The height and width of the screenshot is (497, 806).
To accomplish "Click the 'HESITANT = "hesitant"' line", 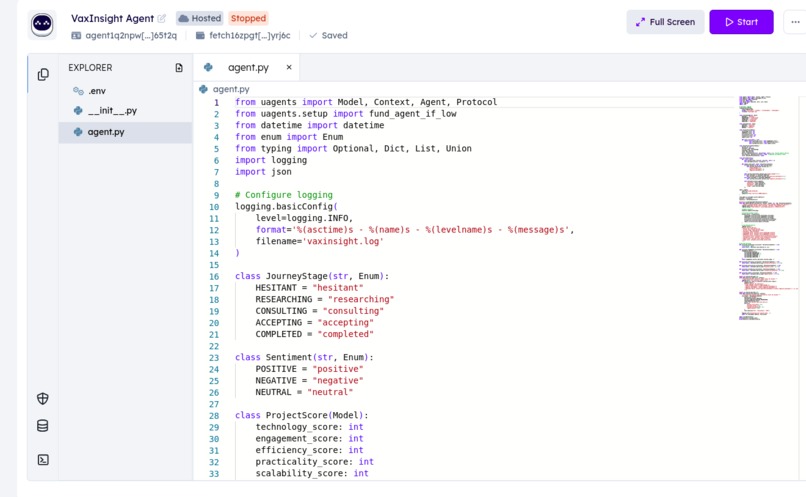I will 309,288.
